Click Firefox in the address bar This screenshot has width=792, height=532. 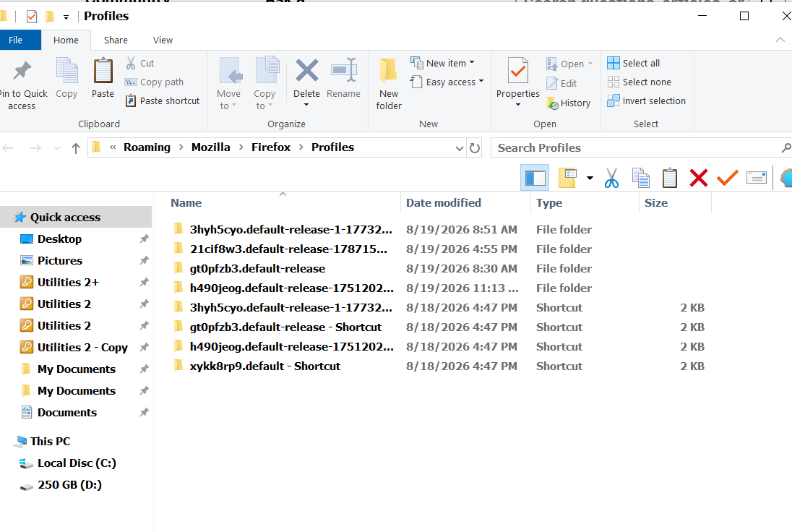click(x=271, y=147)
